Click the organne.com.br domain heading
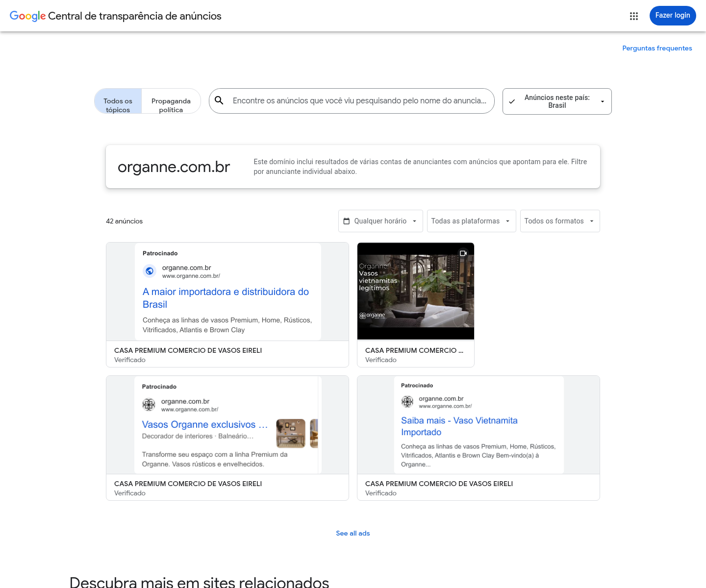The width and height of the screenshot is (706, 588). point(174,167)
